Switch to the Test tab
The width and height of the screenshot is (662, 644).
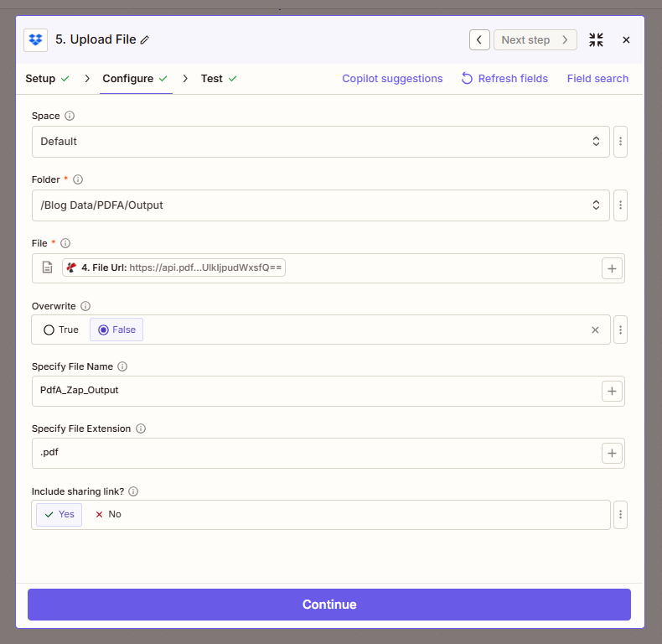point(212,79)
